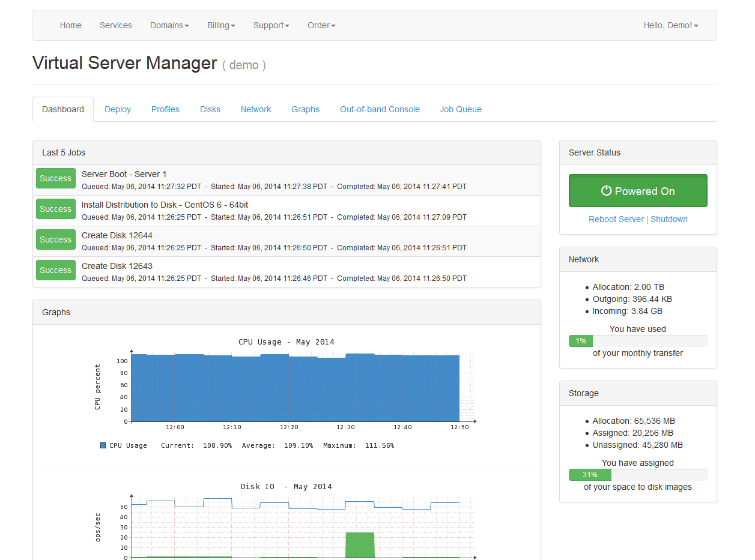Expand the Support dropdown in navbar
This screenshot has width=755, height=560.
271,25
